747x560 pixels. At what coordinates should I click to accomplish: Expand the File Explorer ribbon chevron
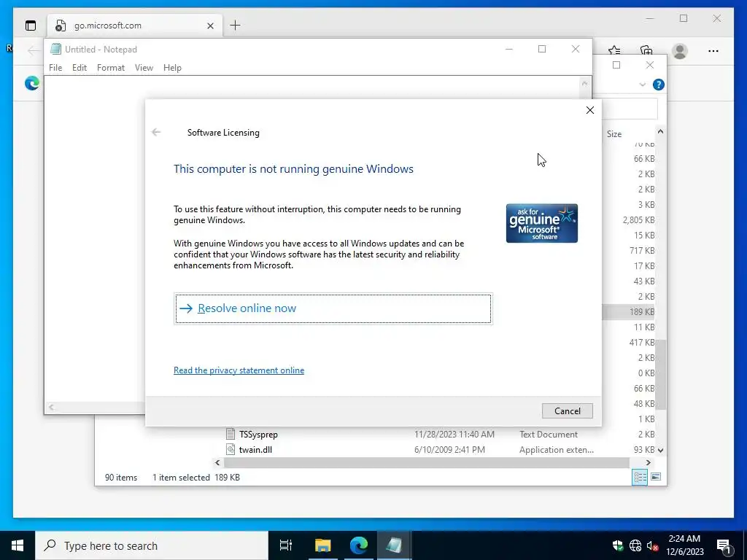[642, 85]
